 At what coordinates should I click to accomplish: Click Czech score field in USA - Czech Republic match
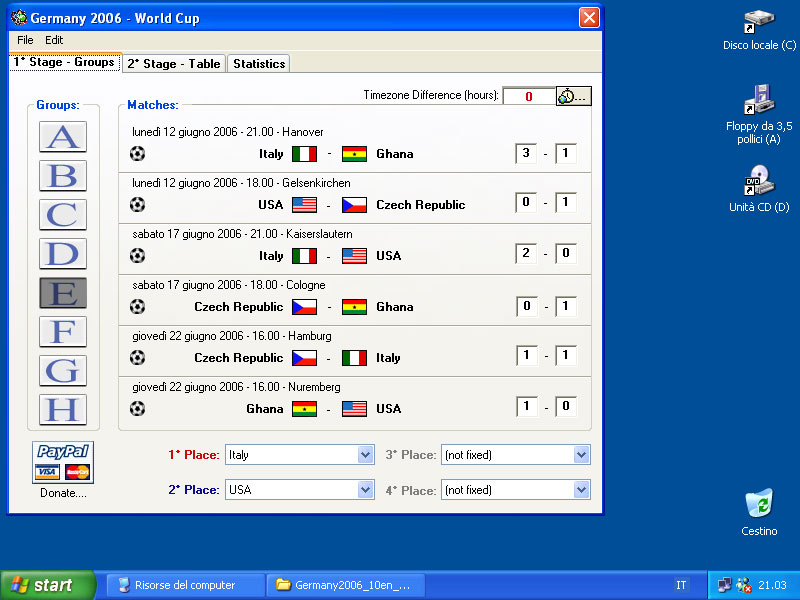pos(566,203)
